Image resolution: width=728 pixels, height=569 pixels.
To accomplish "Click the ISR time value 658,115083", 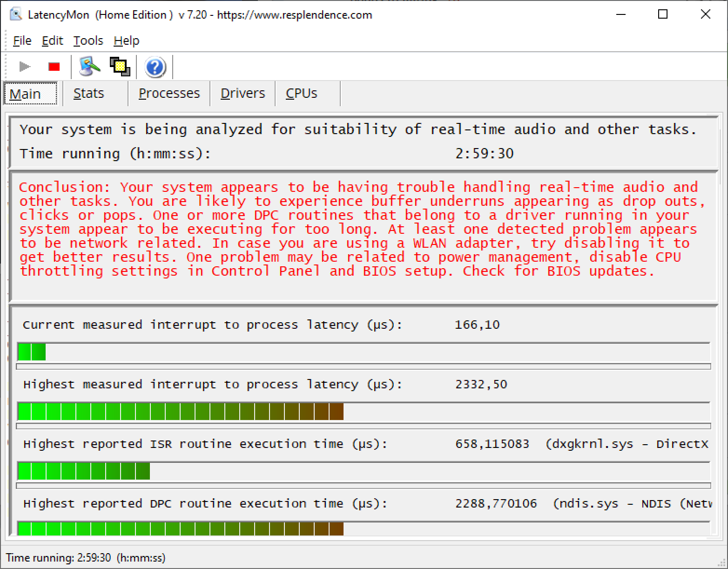I will pyautogui.click(x=492, y=444).
